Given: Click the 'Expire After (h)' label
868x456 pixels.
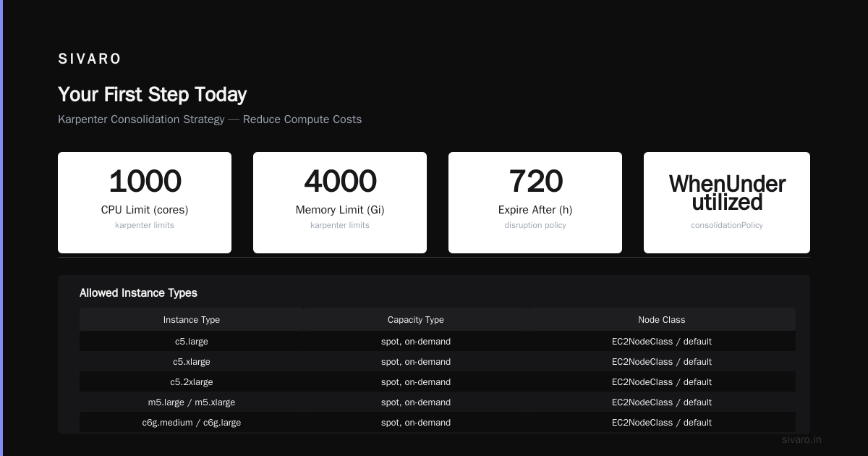Looking at the screenshot, I should point(535,210).
